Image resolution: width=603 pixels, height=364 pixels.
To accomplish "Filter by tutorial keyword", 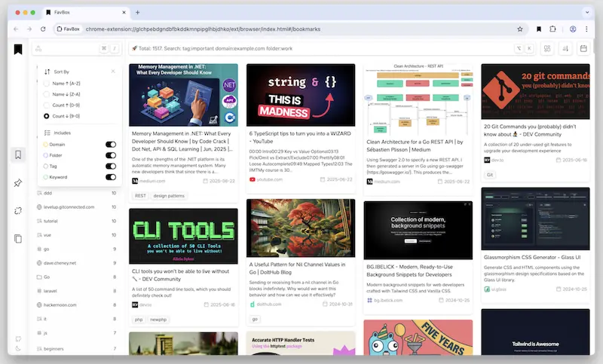I will [77, 221].
